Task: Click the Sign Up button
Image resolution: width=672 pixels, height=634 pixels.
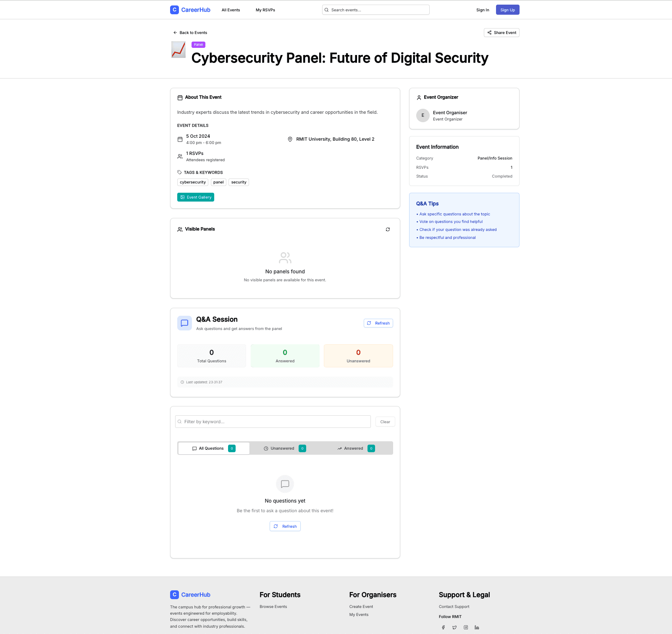Action: tap(507, 10)
